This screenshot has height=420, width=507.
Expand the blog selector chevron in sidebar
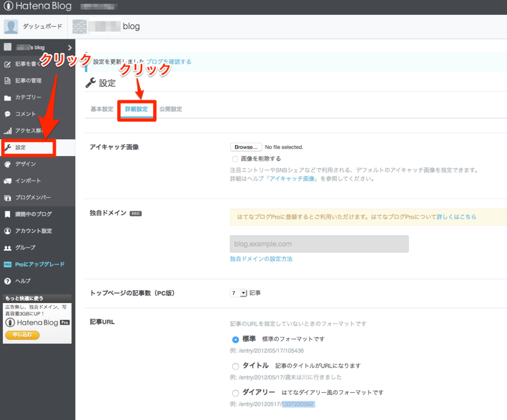coord(69,48)
